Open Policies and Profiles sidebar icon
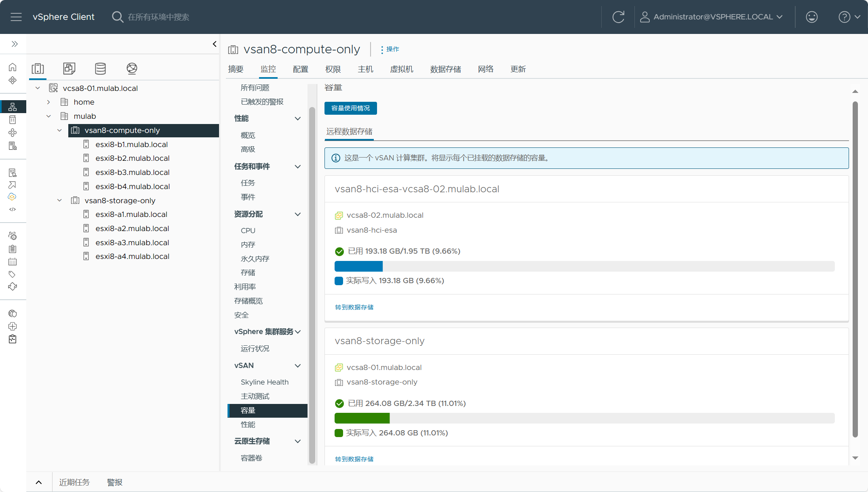Image resolution: width=868 pixels, height=492 pixels. (13, 173)
